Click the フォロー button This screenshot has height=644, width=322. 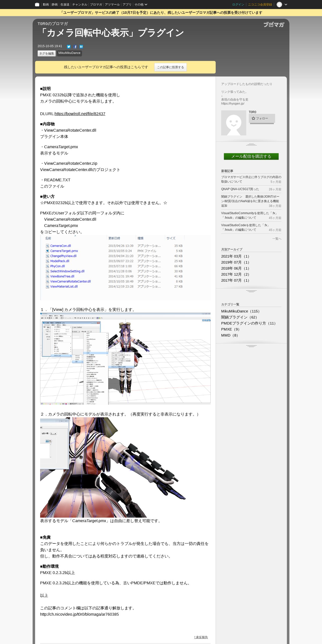coord(262,118)
